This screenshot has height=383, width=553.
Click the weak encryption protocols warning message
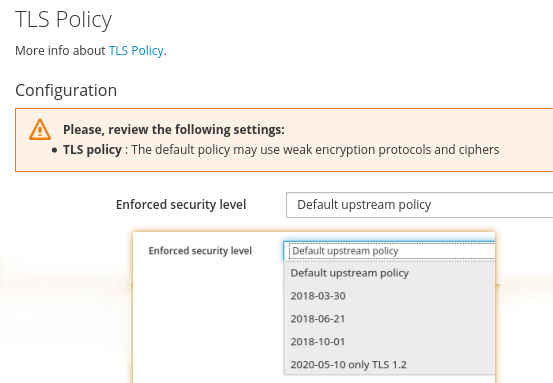coord(315,150)
